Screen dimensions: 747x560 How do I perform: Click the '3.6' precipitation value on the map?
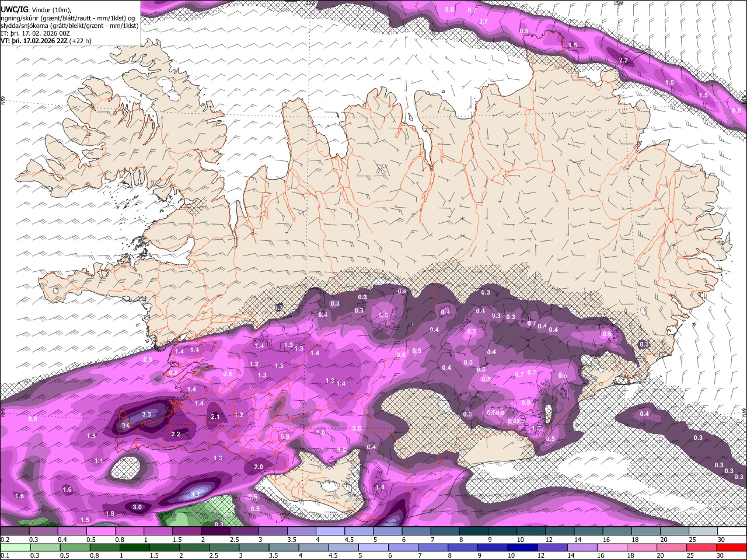[125, 426]
